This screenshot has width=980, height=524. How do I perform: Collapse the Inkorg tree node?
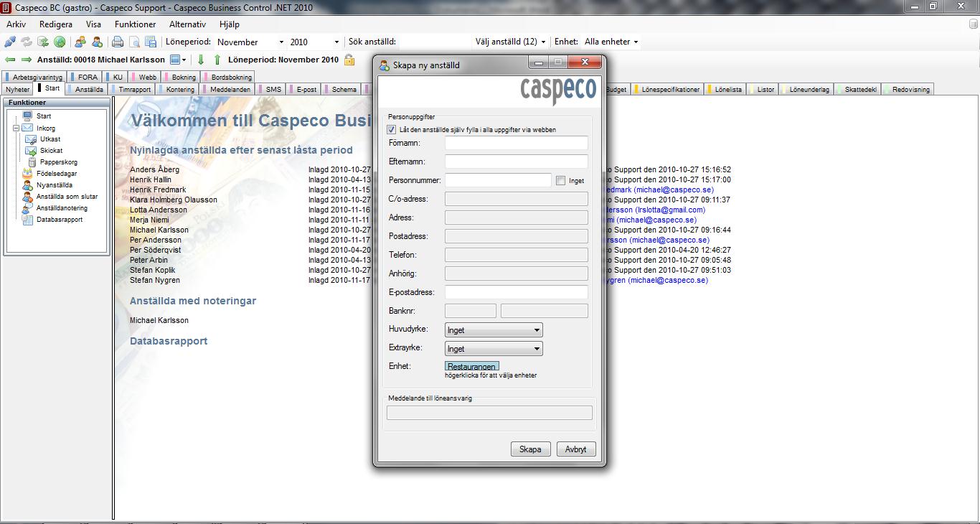(15, 128)
